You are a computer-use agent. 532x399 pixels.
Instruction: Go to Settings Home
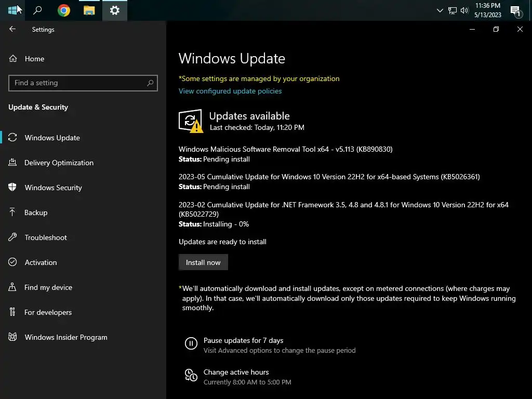pyautogui.click(x=34, y=59)
